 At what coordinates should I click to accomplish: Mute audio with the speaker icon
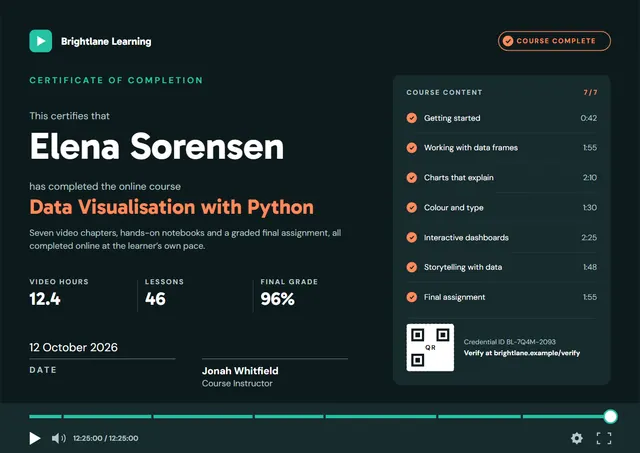tap(59, 438)
